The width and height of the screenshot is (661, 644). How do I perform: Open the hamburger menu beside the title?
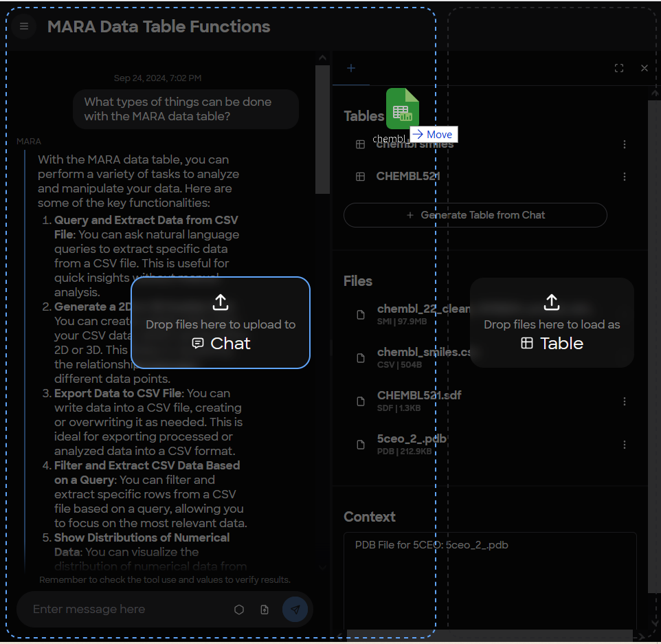point(24,27)
